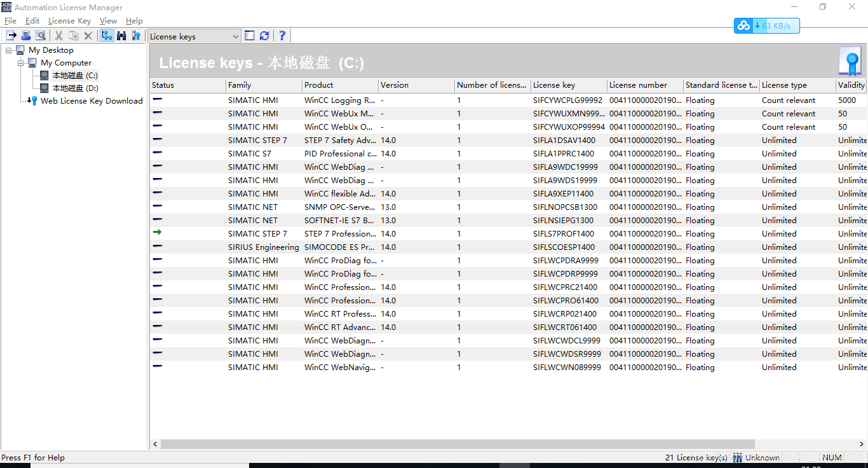Click the Transfer license key toolbar icon
The image size is (868, 468).
[x=11, y=36]
